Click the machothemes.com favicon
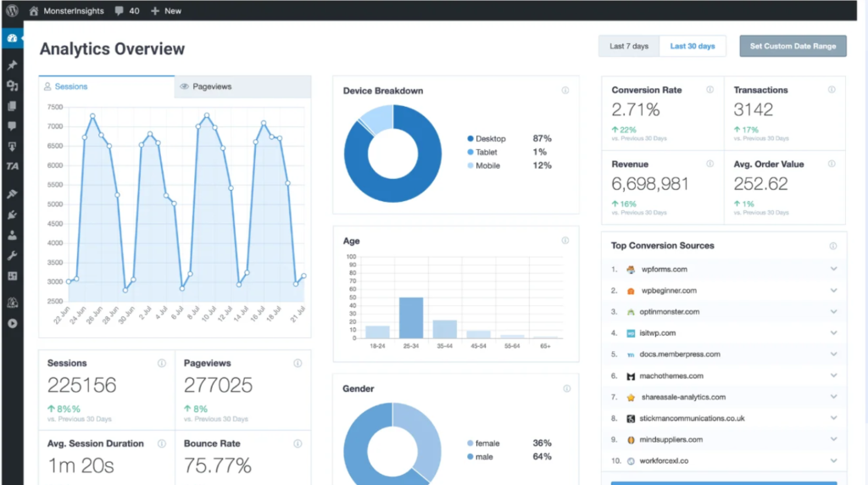 (x=631, y=376)
